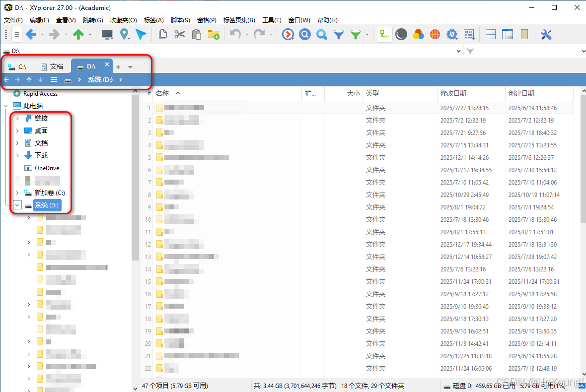Open main menu hamburger button in toolbar

click(x=17, y=35)
